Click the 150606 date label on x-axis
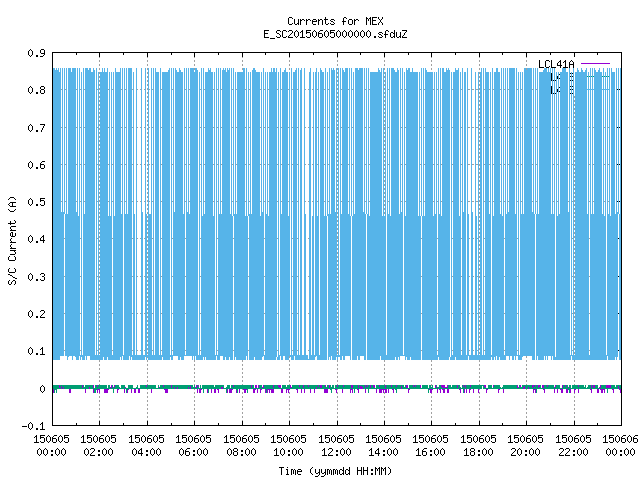The image size is (640, 480). [620, 439]
